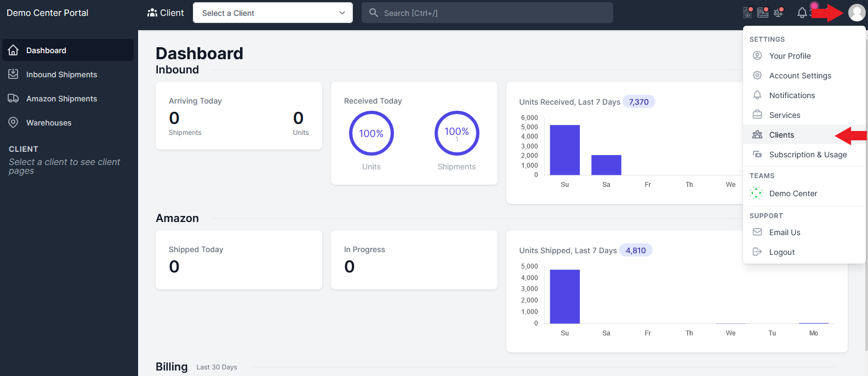Click the search magnifier icon
Screen dimensions: 868x376
click(374, 13)
